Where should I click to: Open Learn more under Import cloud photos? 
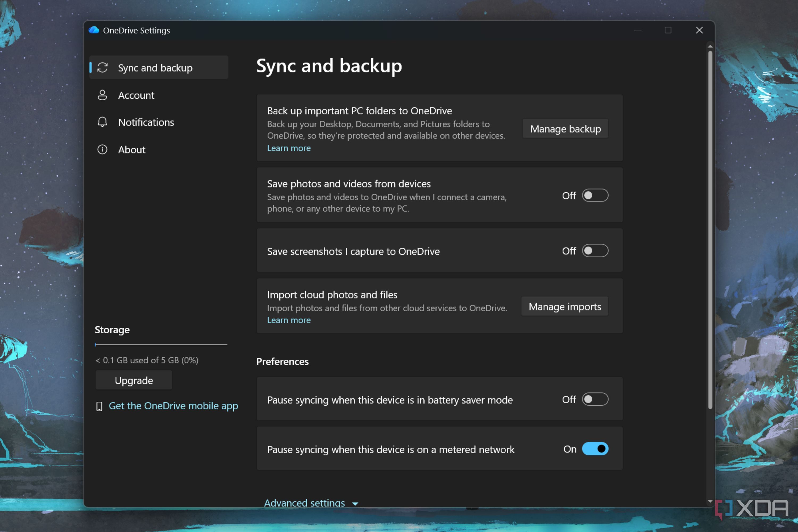point(289,320)
